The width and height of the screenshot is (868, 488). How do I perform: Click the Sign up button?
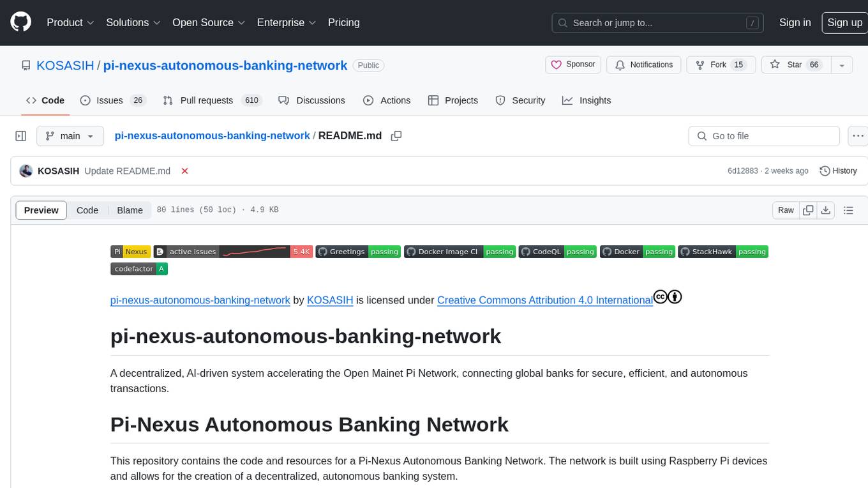click(x=844, y=22)
